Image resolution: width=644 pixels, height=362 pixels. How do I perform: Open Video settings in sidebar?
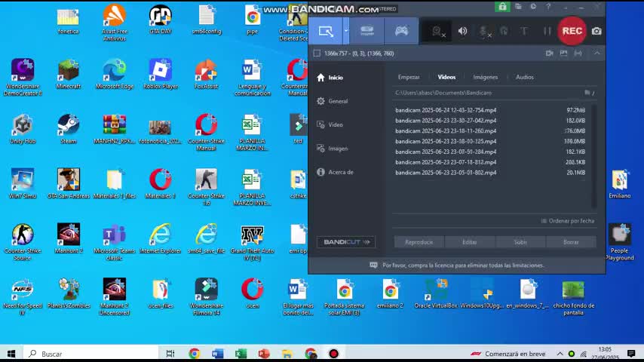[x=330, y=124]
